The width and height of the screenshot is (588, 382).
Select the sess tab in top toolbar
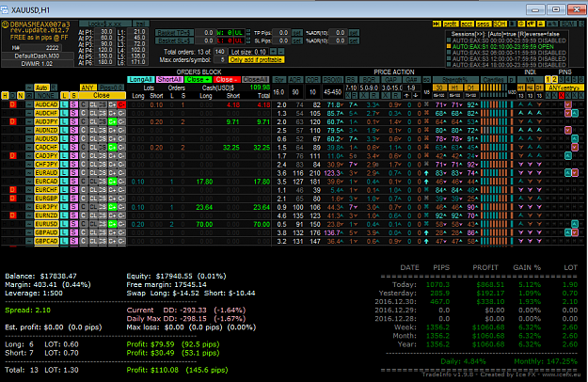coord(484,24)
